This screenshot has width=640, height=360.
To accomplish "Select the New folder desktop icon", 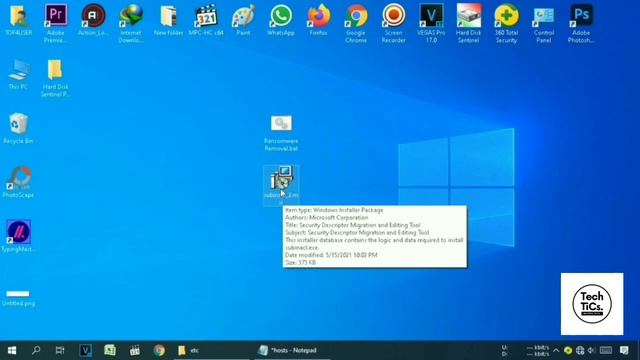I will click(x=169, y=19).
